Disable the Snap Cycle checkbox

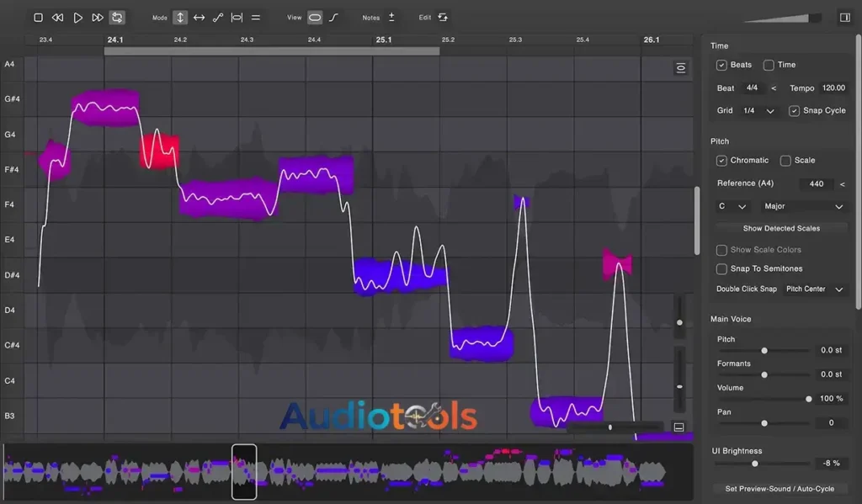(x=795, y=110)
